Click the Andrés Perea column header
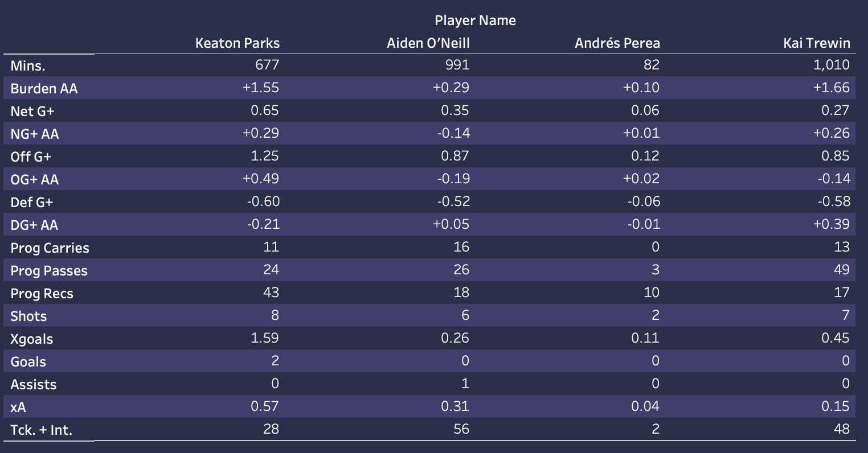The image size is (868, 453). [617, 43]
